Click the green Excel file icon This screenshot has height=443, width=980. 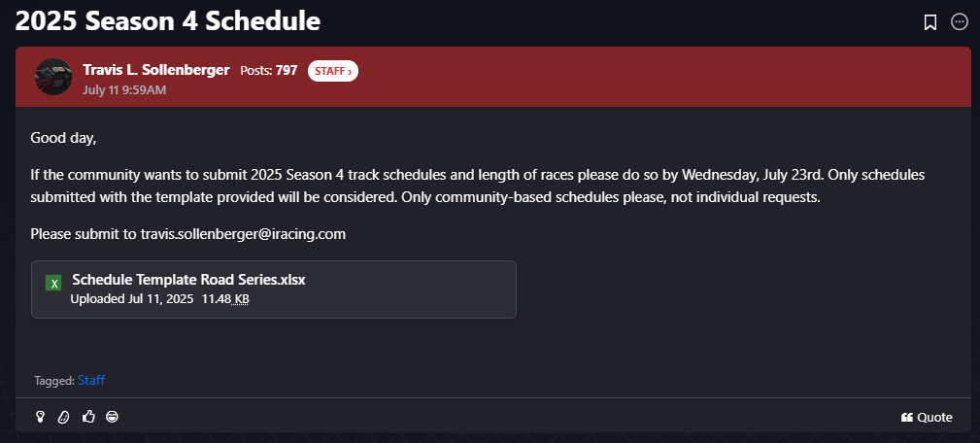coord(53,283)
